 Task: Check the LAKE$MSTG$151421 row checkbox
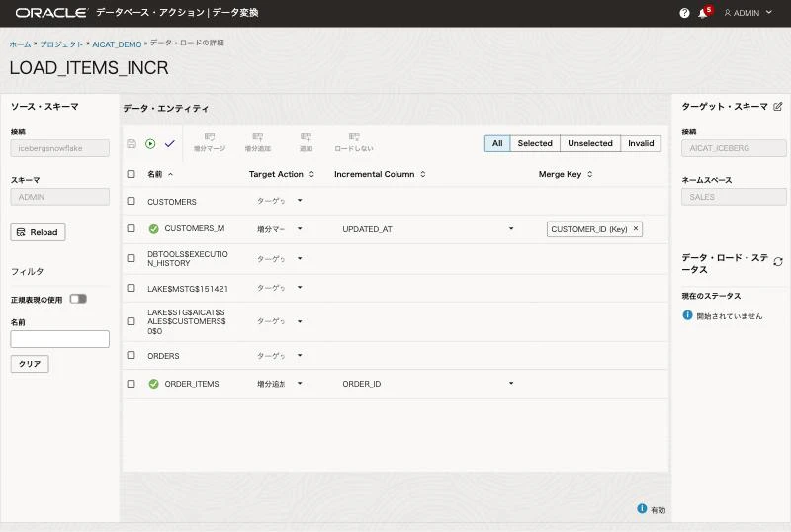point(132,288)
